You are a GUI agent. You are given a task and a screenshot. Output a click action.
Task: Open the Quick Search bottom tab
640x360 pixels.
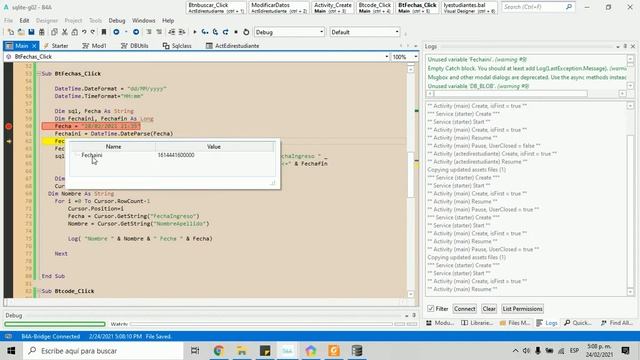coord(578,323)
